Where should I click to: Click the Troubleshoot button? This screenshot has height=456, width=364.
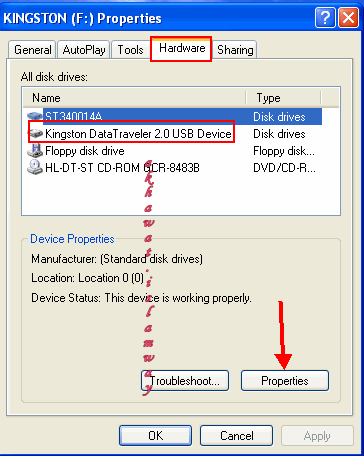pos(185,381)
